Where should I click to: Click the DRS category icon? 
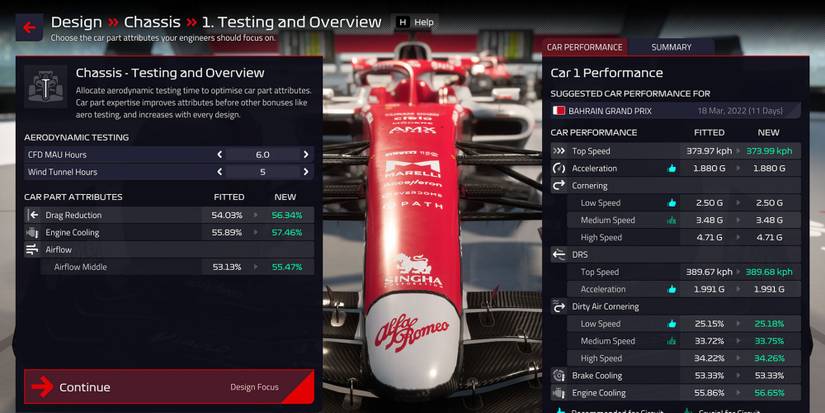[559, 255]
